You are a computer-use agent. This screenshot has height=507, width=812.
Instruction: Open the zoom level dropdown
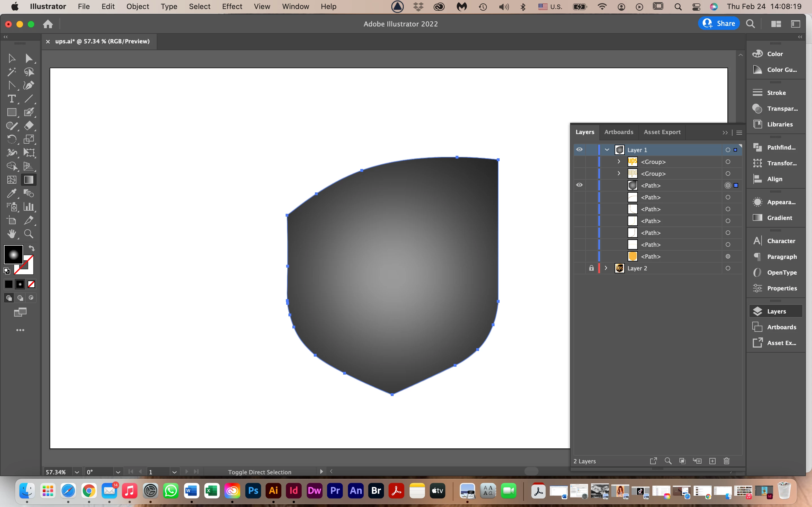[x=77, y=472]
